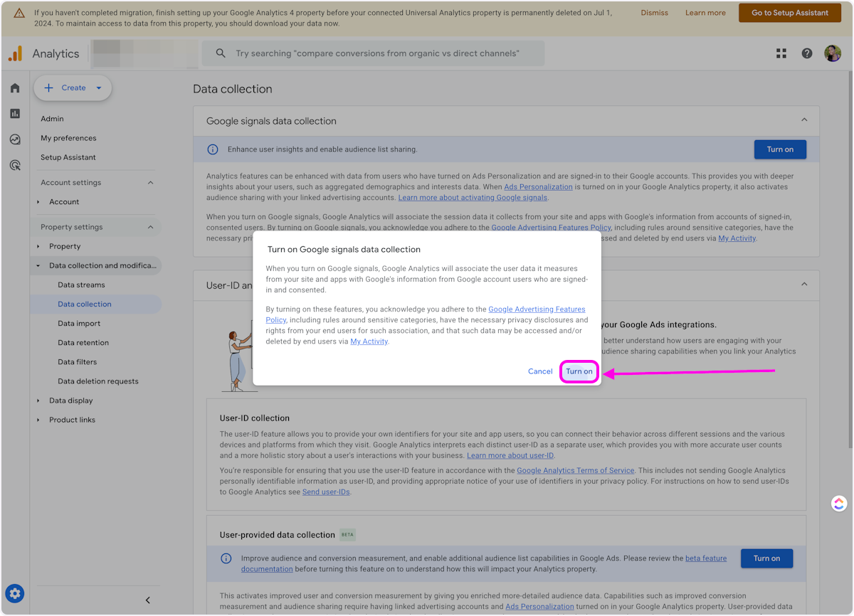Click the search magnifier icon
This screenshot has width=854, height=616.
click(221, 53)
